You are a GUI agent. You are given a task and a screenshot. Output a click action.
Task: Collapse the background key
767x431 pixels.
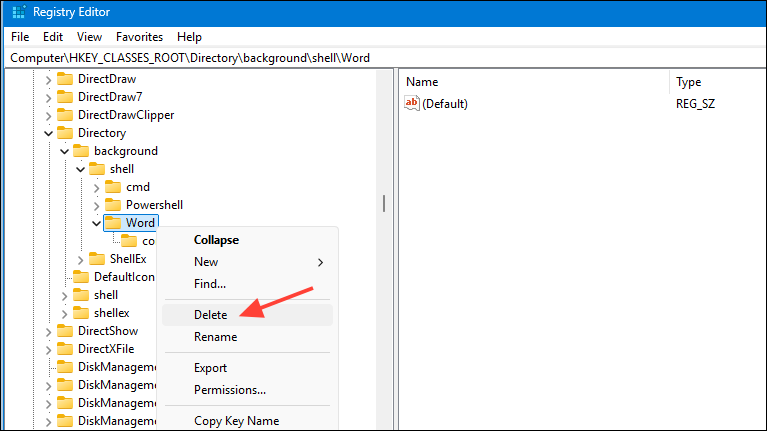[x=64, y=151]
